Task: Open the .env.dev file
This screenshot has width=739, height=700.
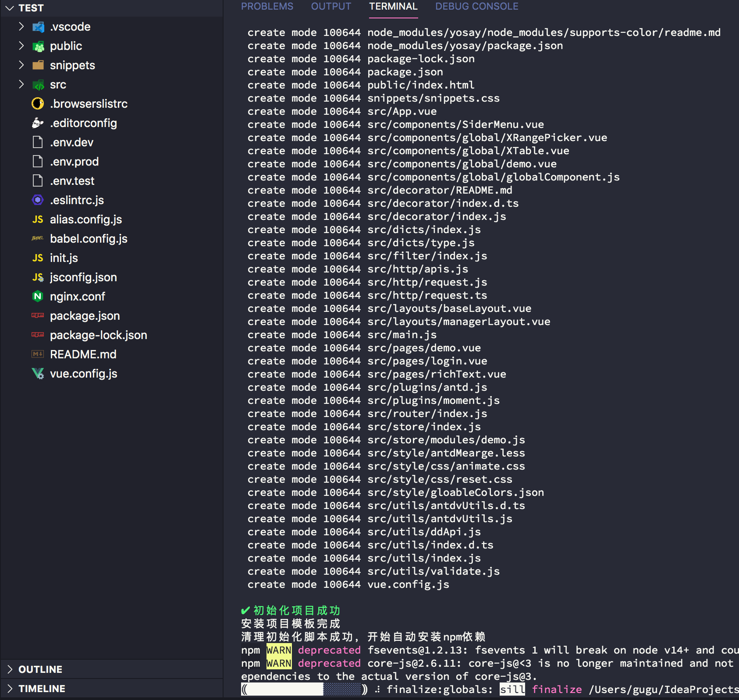Action: pyautogui.click(x=71, y=142)
